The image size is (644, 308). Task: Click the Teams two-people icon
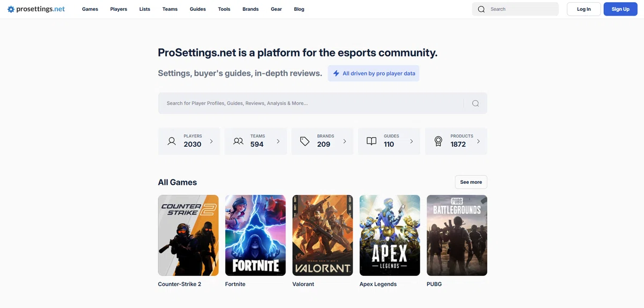click(238, 141)
